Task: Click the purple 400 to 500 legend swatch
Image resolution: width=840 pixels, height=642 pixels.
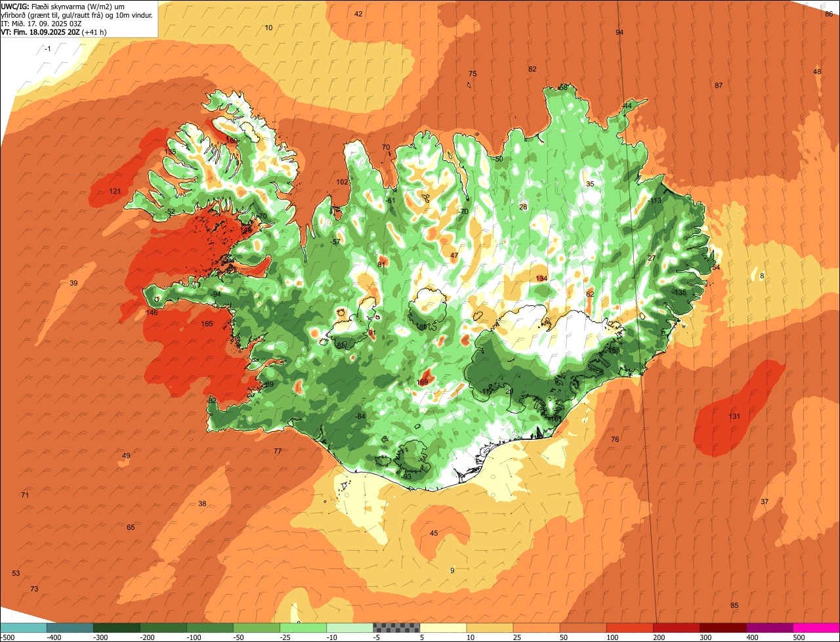Action: coord(770,628)
